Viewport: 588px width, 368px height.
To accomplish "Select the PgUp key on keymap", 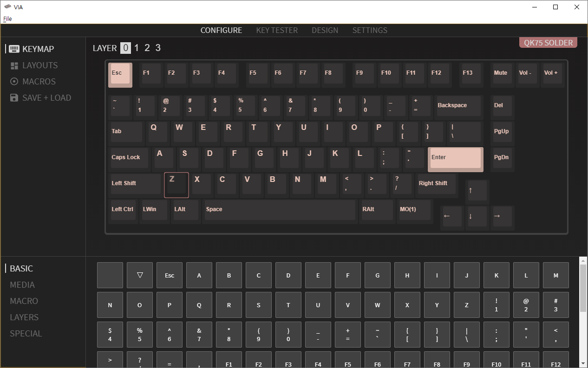I will [502, 134].
